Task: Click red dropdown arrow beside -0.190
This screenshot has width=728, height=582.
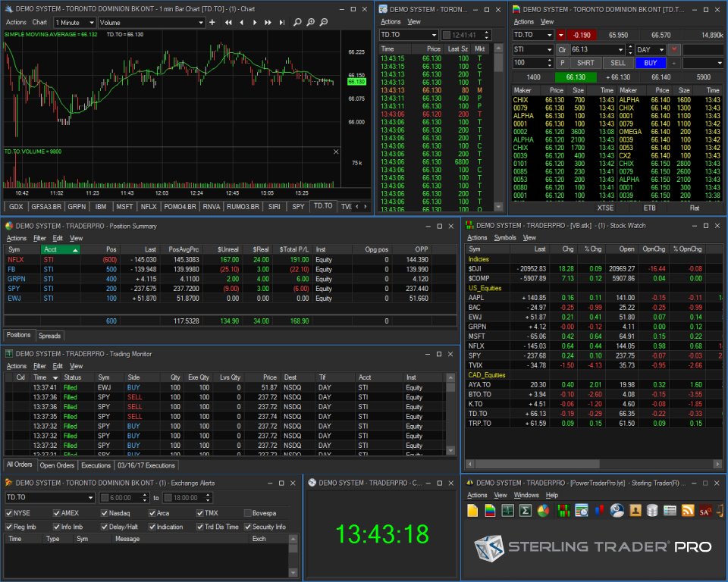Action: coord(561,35)
